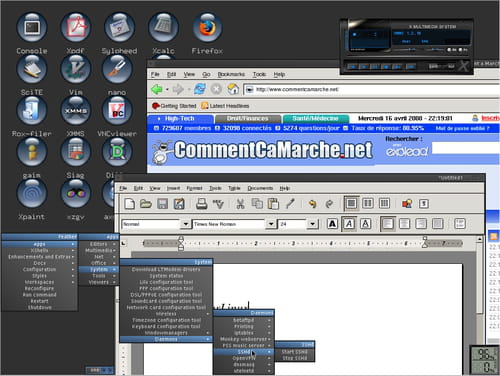Reload page in Firefox toolbar
The height and width of the screenshot is (376, 500).
200,89
